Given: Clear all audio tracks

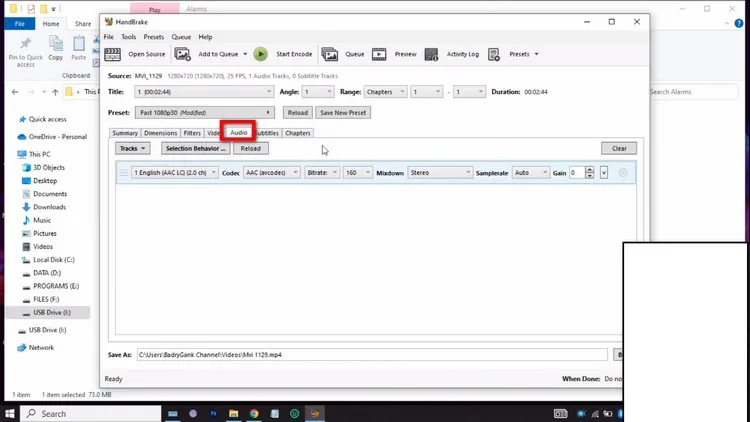Looking at the screenshot, I should tap(619, 148).
